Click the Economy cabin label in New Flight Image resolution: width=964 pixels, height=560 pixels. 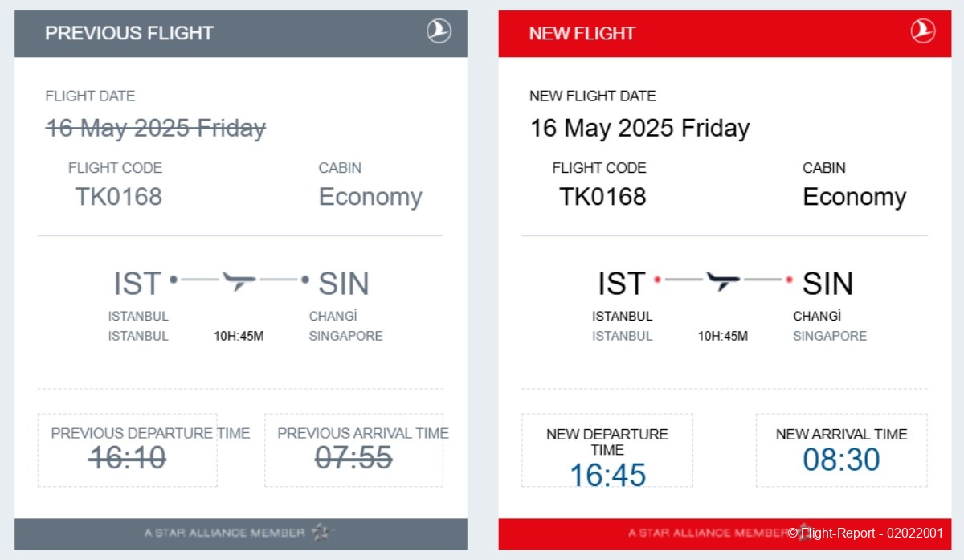click(x=855, y=197)
